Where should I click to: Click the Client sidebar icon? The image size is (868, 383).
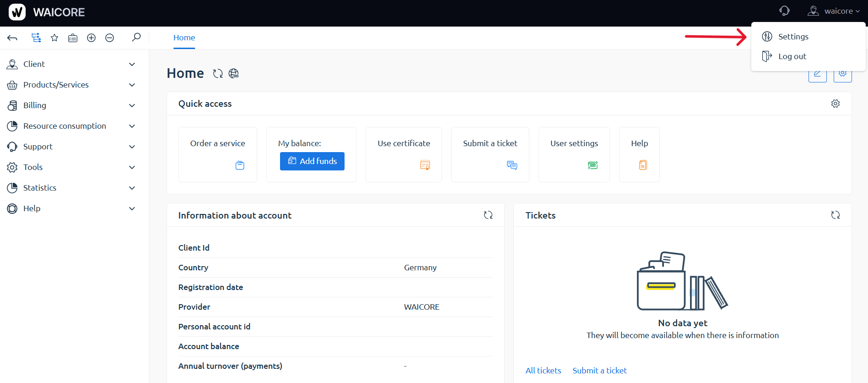point(12,64)
